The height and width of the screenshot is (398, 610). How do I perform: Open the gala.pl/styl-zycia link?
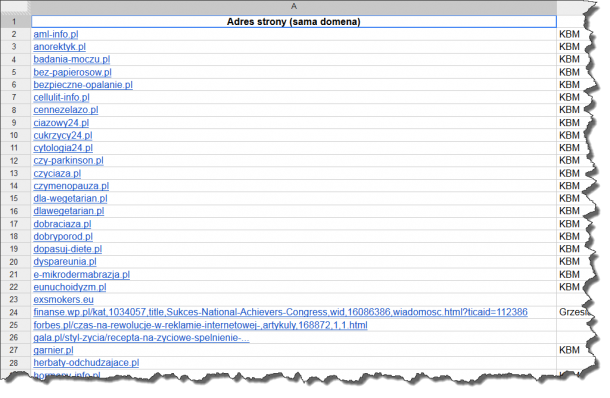141,337
